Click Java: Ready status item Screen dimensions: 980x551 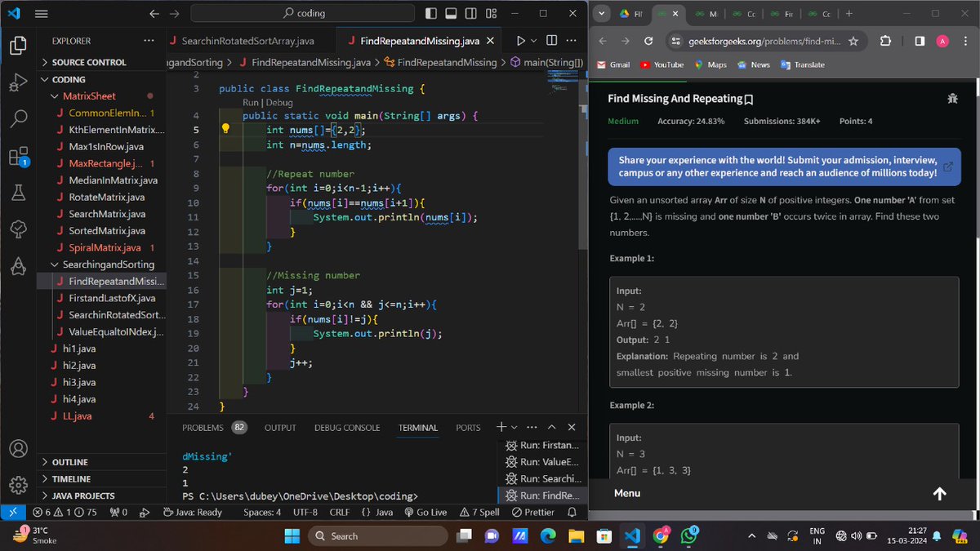192,512
